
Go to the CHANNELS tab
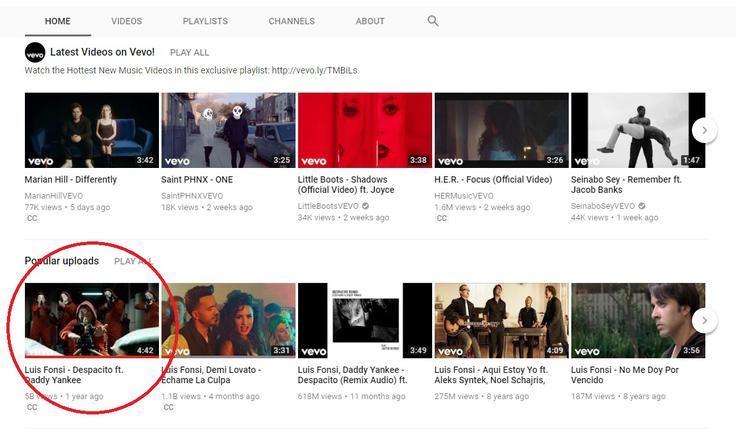pyautogui.click(x=291, y=21)
